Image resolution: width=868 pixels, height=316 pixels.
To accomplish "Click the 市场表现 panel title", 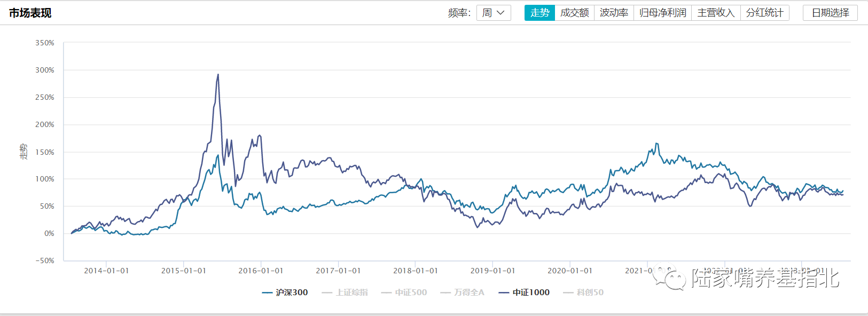I will point(30,13).
